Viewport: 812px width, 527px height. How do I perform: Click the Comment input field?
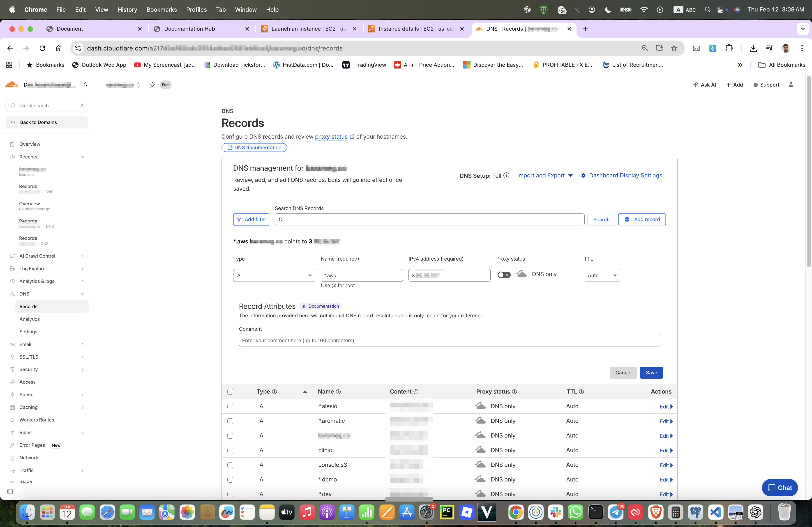tap(449, 340)
